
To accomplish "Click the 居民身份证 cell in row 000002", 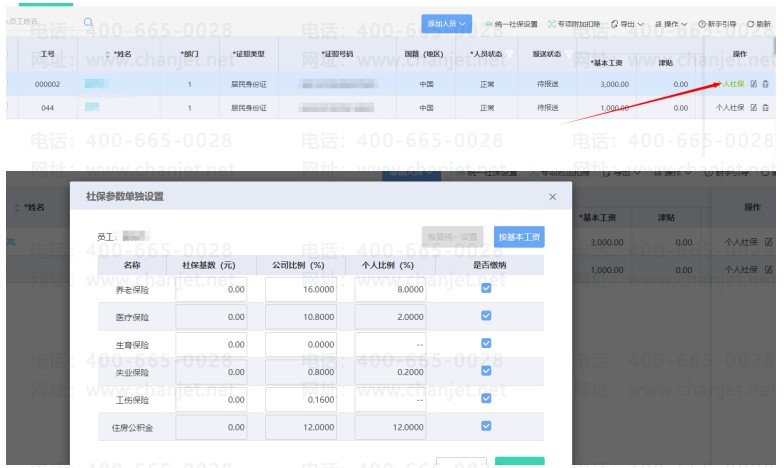I will (x=248, y=84).
